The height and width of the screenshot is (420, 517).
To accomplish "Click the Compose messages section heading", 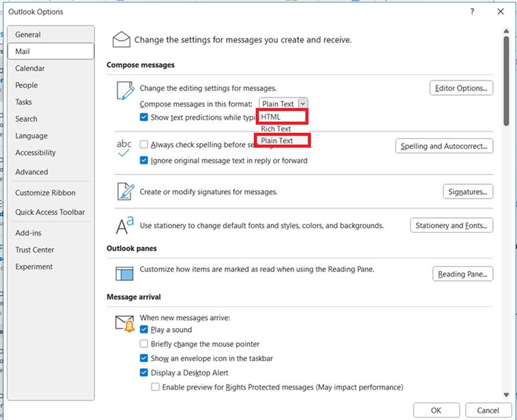I will tap(140, 65).
